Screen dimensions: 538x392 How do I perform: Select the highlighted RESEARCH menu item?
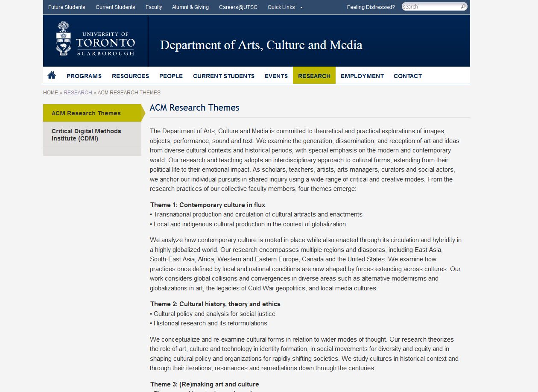(x=314, y=76)
